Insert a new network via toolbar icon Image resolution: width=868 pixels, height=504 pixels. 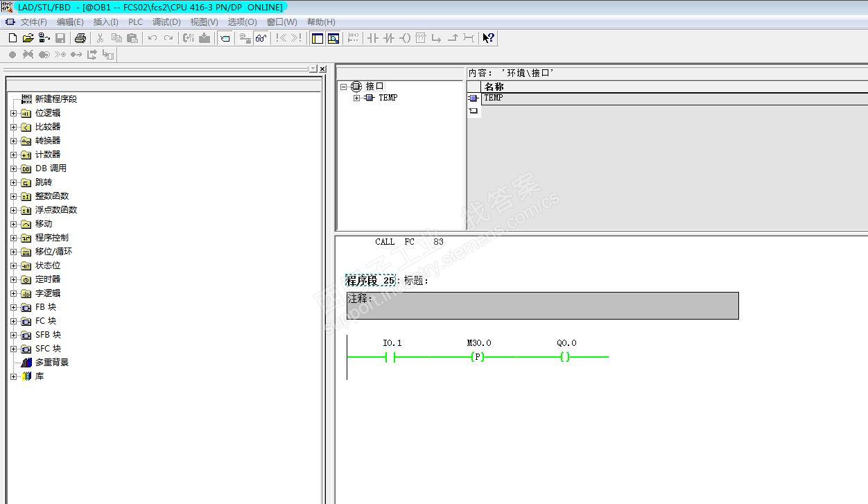tap(353, 38)
